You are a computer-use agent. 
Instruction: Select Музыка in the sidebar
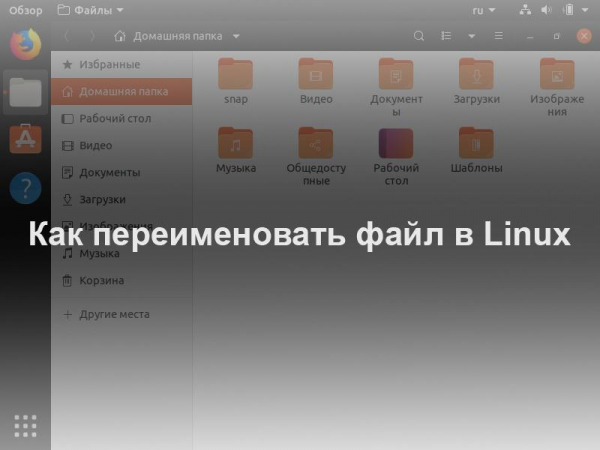(122, 253)
